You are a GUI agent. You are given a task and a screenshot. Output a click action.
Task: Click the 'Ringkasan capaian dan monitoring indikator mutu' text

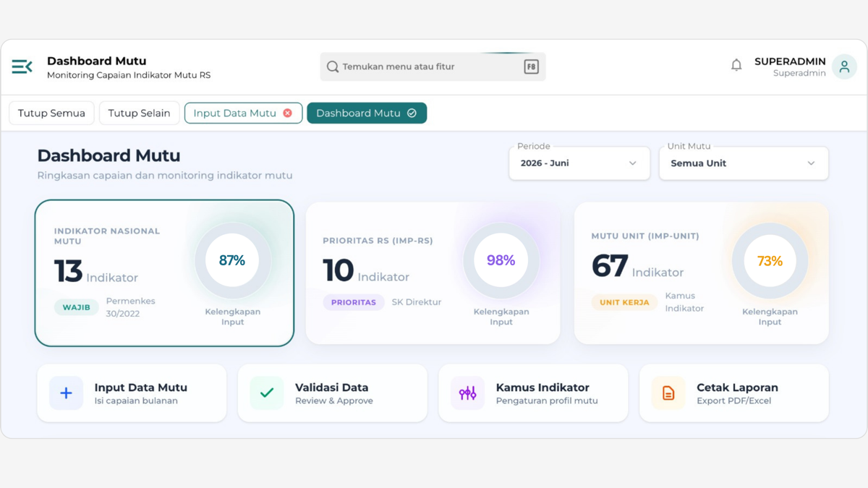coord(165,175)
